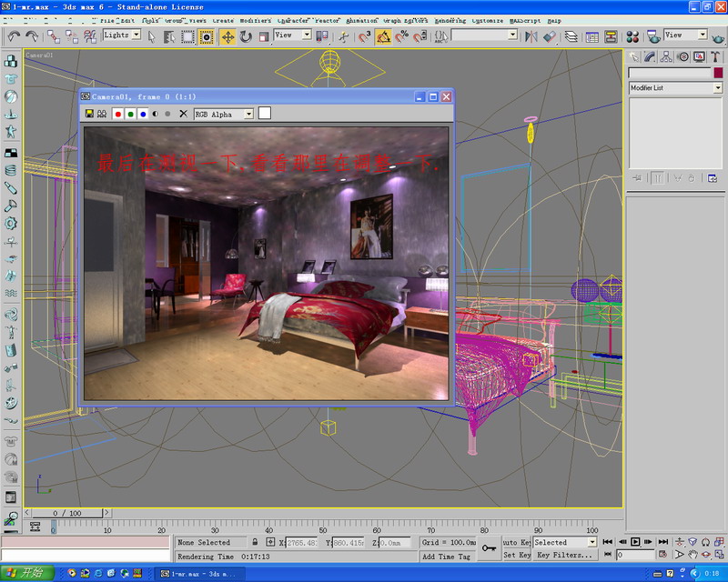Open the Lights selection filter dropdown

pos(136,35)
